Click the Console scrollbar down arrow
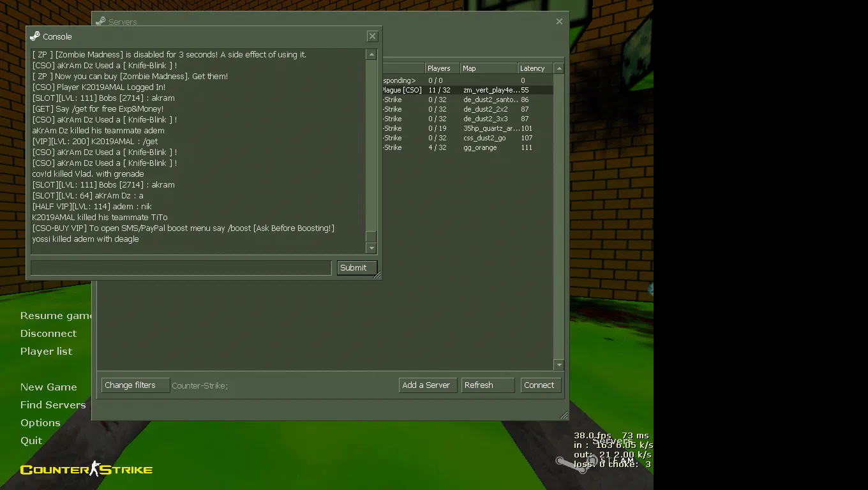 [371, 248]
